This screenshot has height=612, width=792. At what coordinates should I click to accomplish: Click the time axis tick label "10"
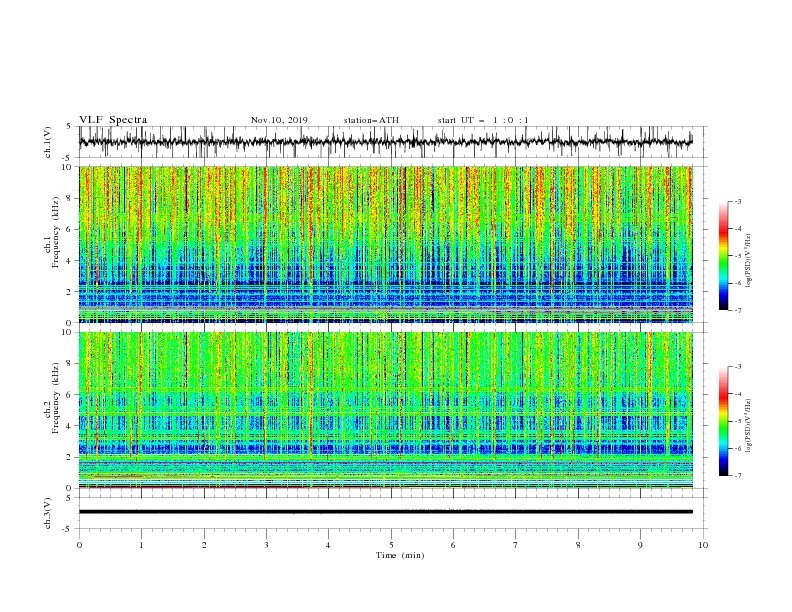tap(703, 545)
